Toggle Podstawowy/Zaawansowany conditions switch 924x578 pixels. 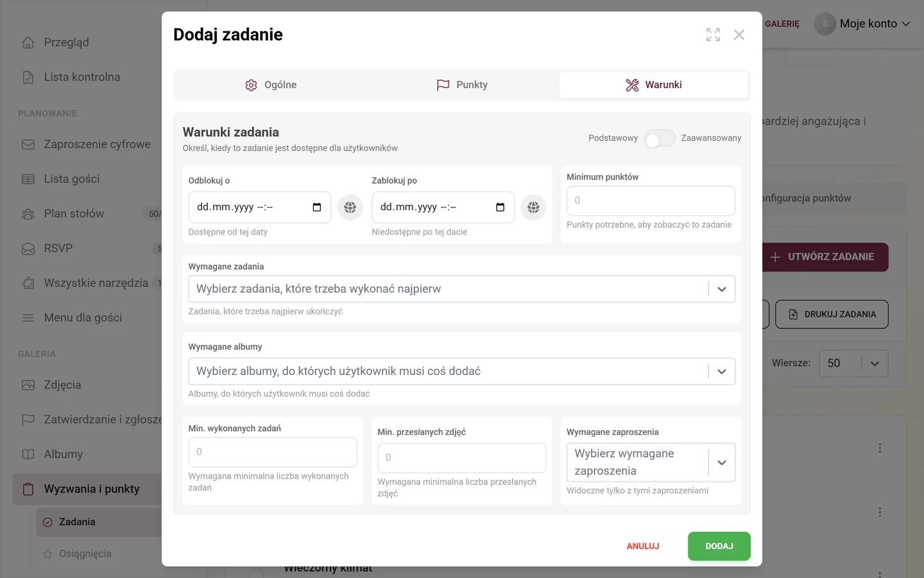click(x=660, y=138)
